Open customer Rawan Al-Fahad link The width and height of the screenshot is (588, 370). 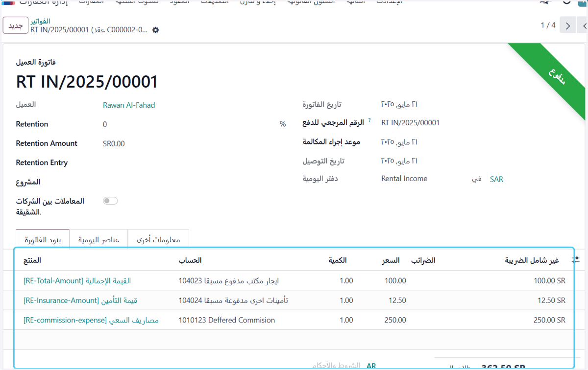click(129, 105)
